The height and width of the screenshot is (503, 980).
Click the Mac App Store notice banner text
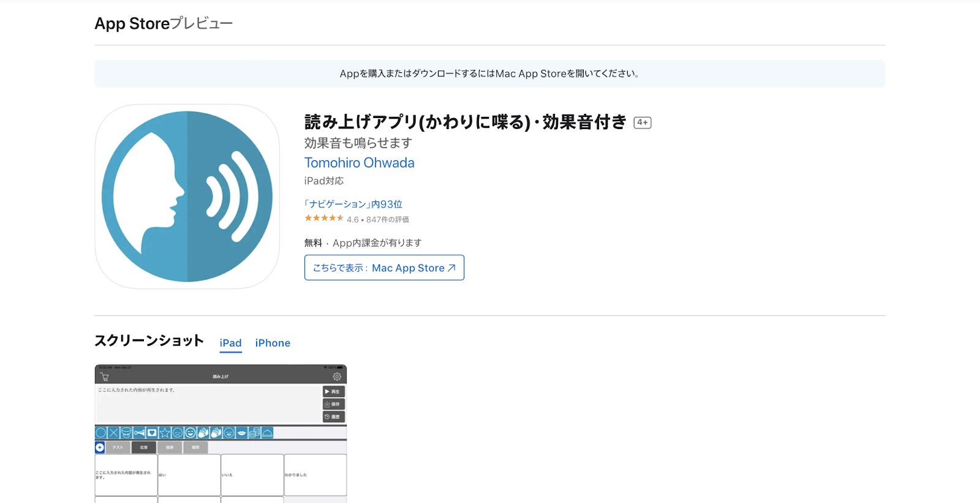(490, 74)
